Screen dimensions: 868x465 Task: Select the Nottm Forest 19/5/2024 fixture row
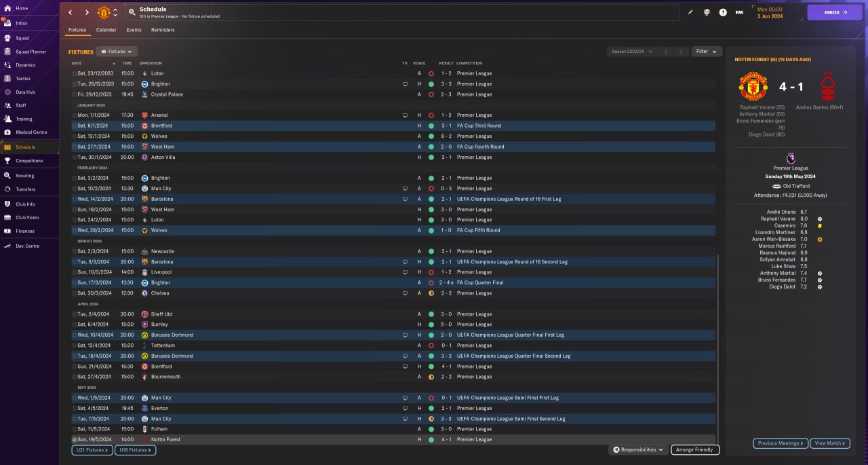(393, 440)
